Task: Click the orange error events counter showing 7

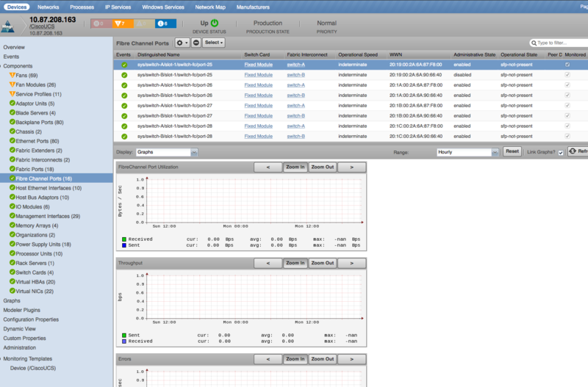Action: coord(123,23)
